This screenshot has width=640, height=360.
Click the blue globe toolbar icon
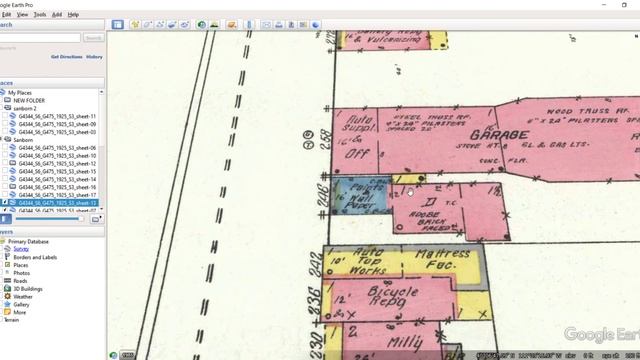pos(316,24)
